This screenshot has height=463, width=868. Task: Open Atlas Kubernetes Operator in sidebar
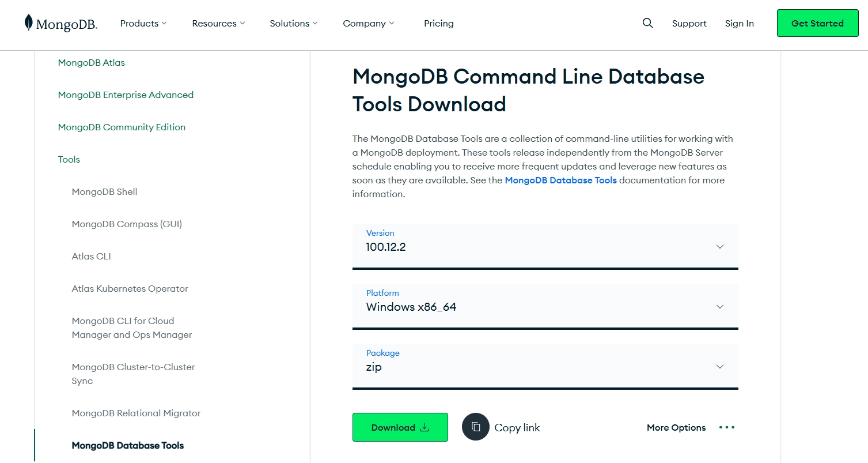click(130, 288)
